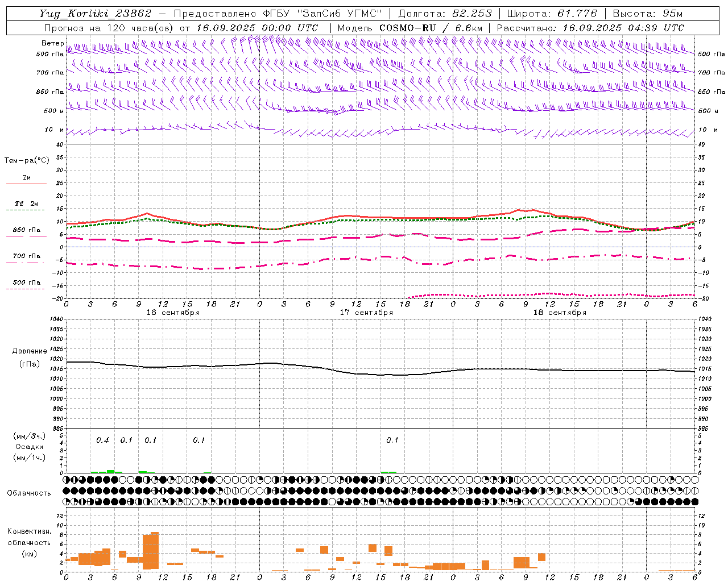Viewport: 728px width, 582px height.
Task: Click the Высота: 95м field
Action: click(x=647, y=14)
